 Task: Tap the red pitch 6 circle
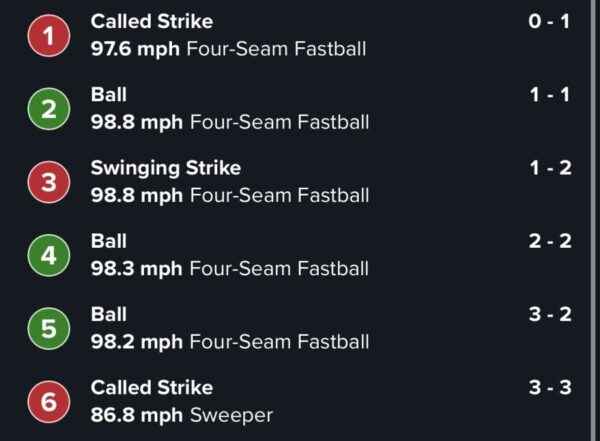pos(47,401)
